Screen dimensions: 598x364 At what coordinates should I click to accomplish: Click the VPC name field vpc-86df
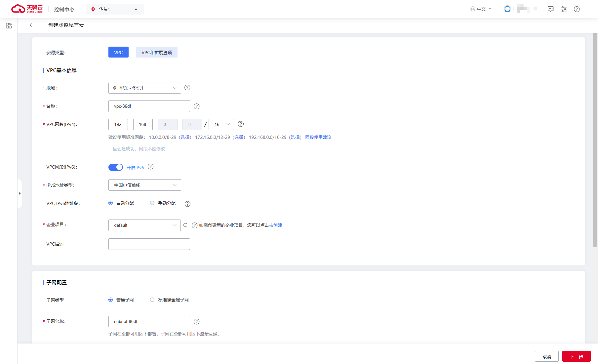pyautogui.click(x=149, y=106)
